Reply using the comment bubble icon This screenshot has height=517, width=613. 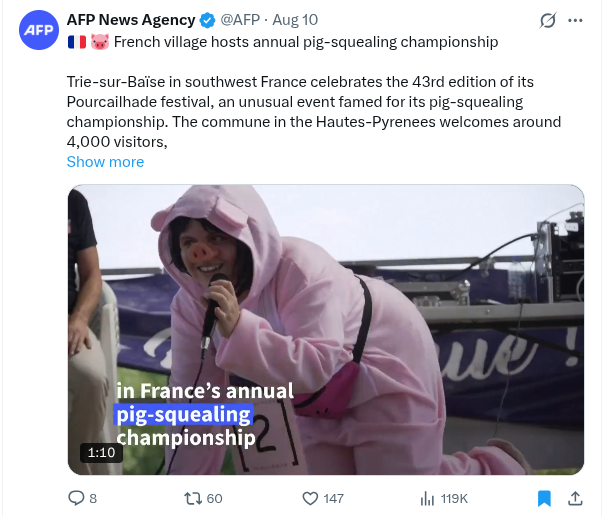(x=76, y=498)
